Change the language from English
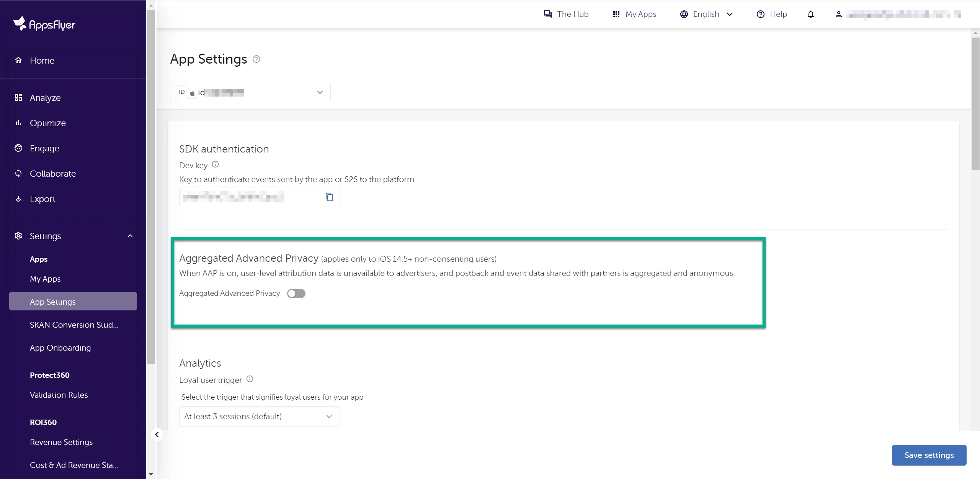The image size is (980, 479). tap(706, 14)
